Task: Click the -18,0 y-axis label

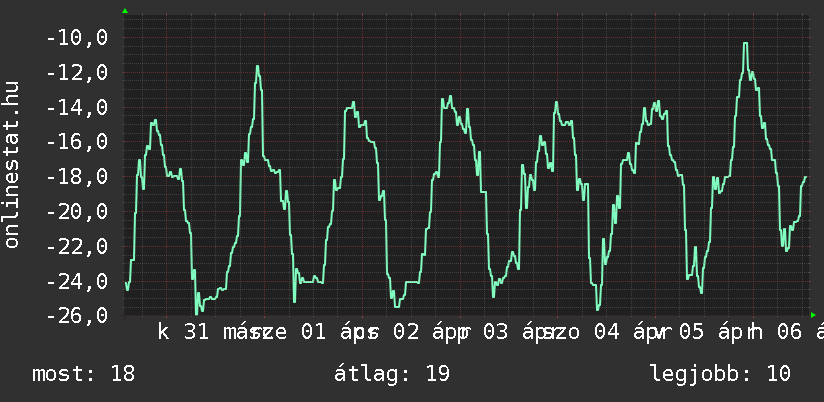Action: click(77, 177)
